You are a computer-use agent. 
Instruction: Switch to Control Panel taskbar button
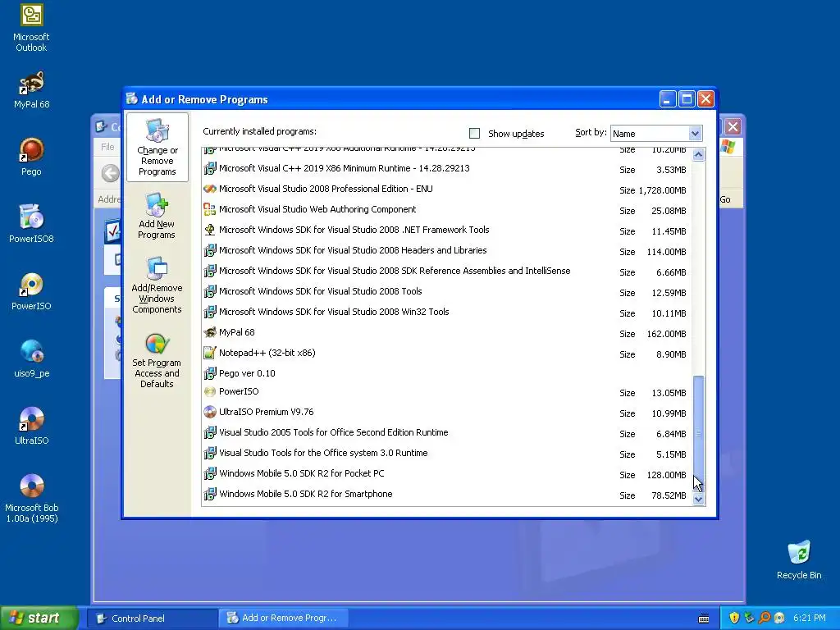pos(153,619)
